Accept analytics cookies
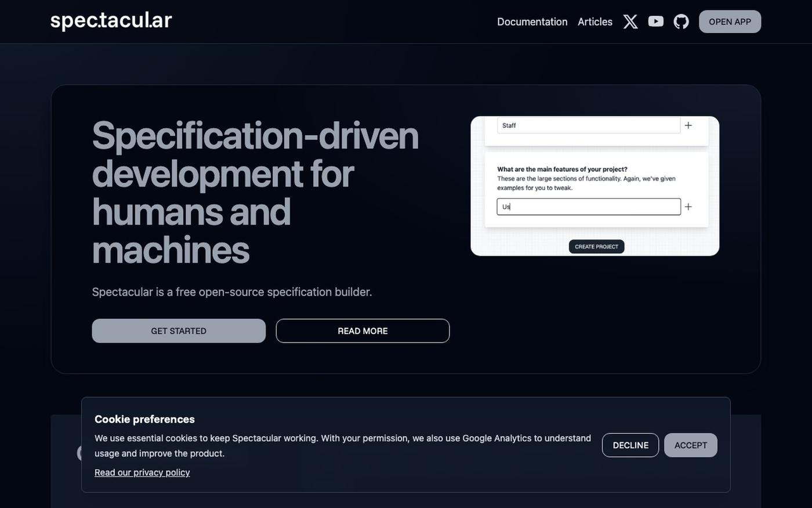 [x=691, y=445]
